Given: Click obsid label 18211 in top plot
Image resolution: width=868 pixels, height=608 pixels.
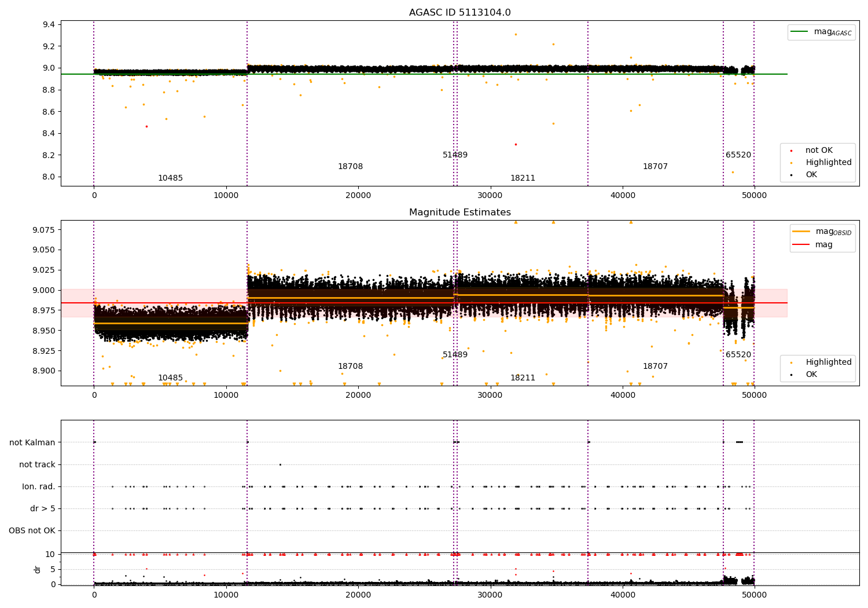Looking at the screenshot, I should point(523,178).
